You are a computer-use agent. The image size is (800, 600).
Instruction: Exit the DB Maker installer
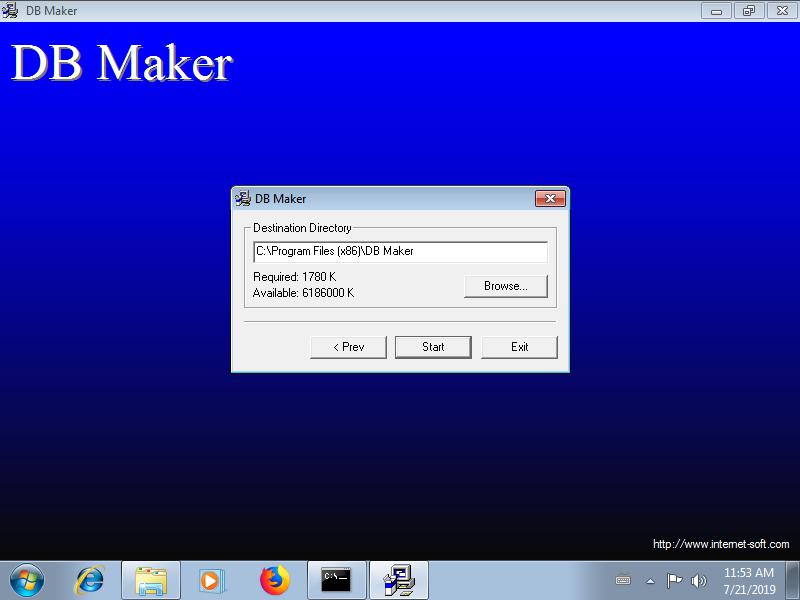[x=519, y=347]
